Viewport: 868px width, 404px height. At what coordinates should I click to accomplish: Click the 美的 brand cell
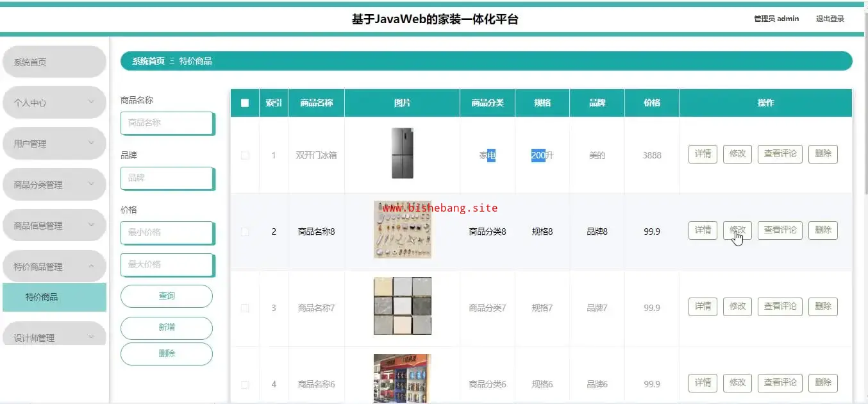pyautogui.click(x=597, y=155)
